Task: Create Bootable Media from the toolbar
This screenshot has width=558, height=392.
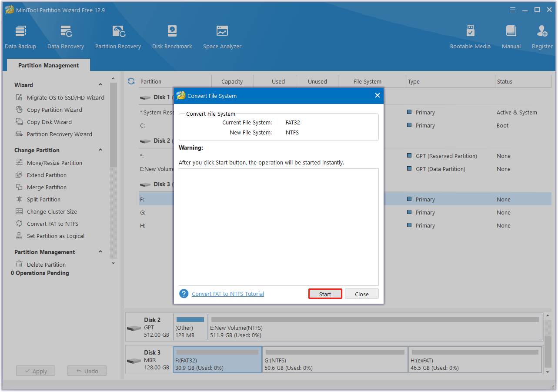Action: coord(470,37)
